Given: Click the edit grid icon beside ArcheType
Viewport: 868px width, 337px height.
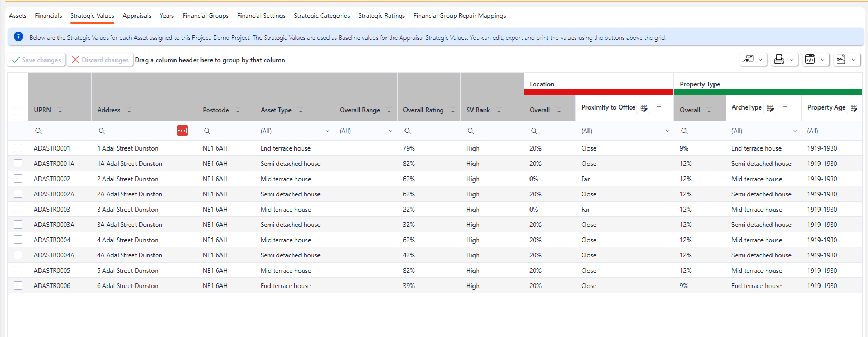Looking at the screenshot, I should click(x=770, y=108).
